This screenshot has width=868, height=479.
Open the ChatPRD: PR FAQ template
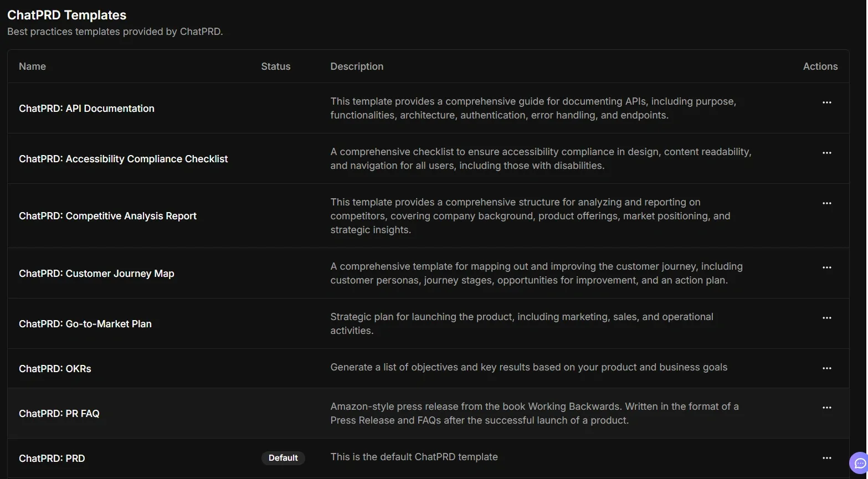pos(59,413)
